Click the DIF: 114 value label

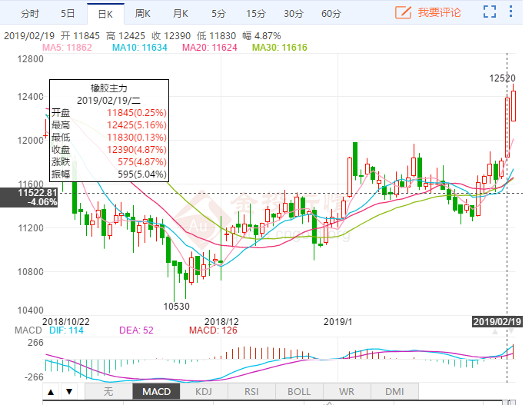coord(66,330)
